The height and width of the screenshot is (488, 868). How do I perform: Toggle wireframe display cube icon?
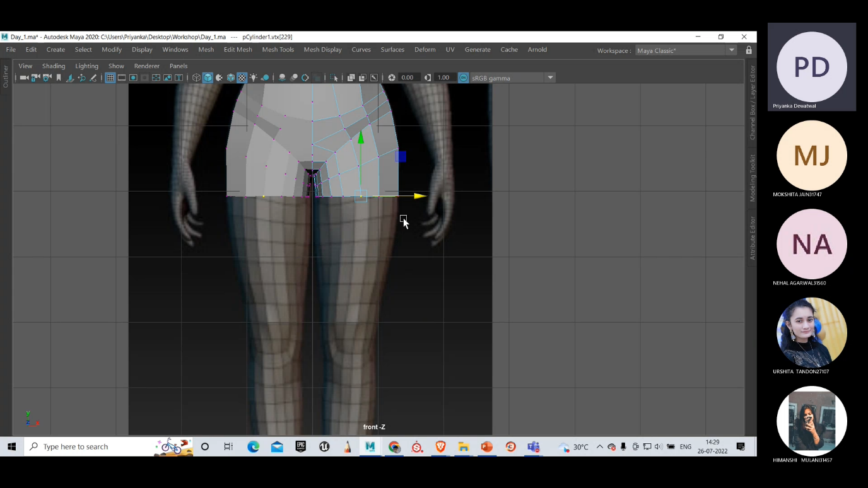tap(196, 78)
